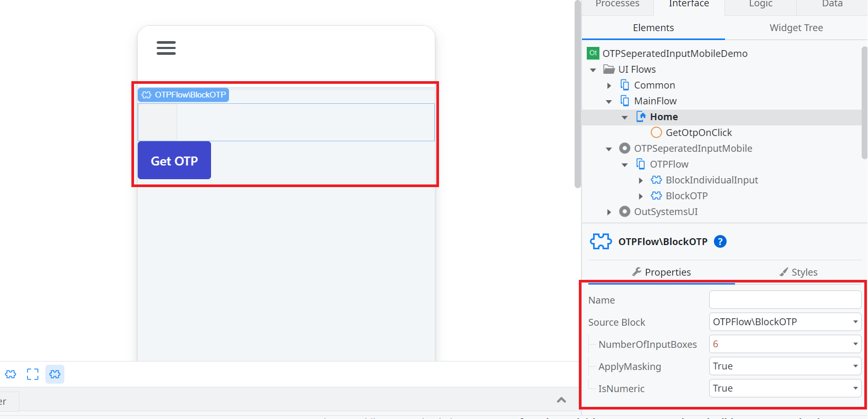Screen dimensions: 868x419
Task: Click the dashed frame icon below the canvas
Action: click(33, 374)
